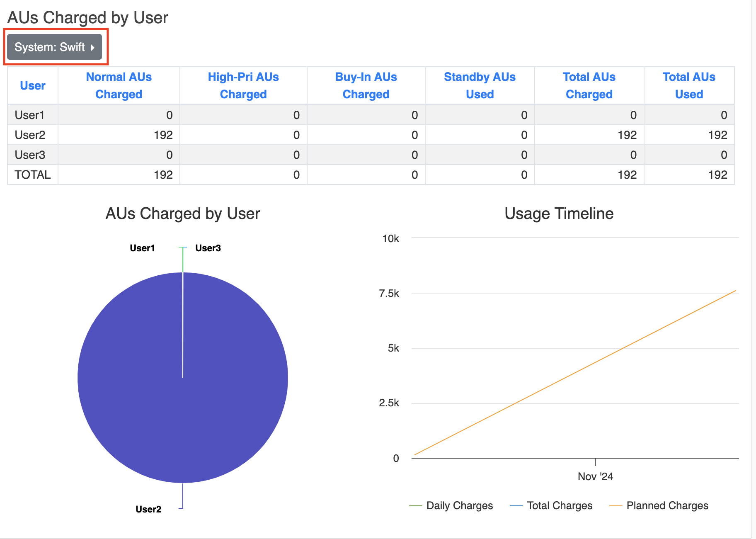756x539 pixels.
Task: Open the System: Swift dropdown
Action: 54,47
